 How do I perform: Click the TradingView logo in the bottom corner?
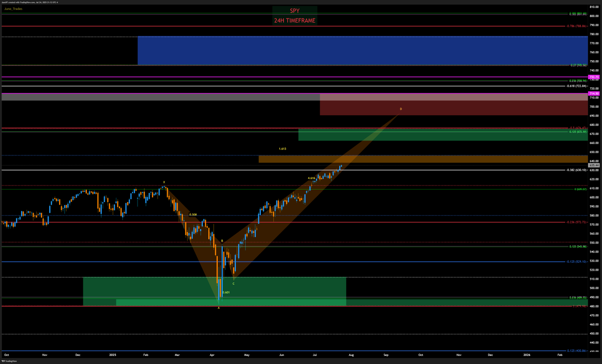pos(10,361)
